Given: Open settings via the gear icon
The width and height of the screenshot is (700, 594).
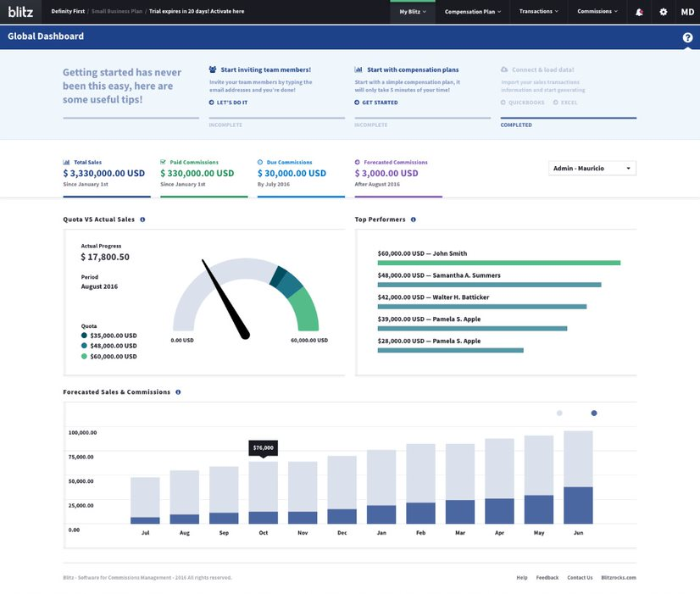Looking at the screenshot, I should tap(663, 12).
